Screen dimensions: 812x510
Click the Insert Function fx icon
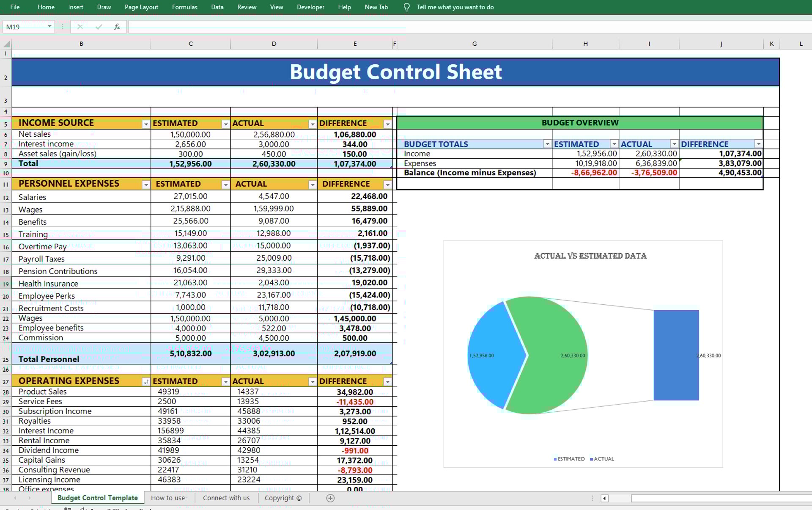pos(117,27)
